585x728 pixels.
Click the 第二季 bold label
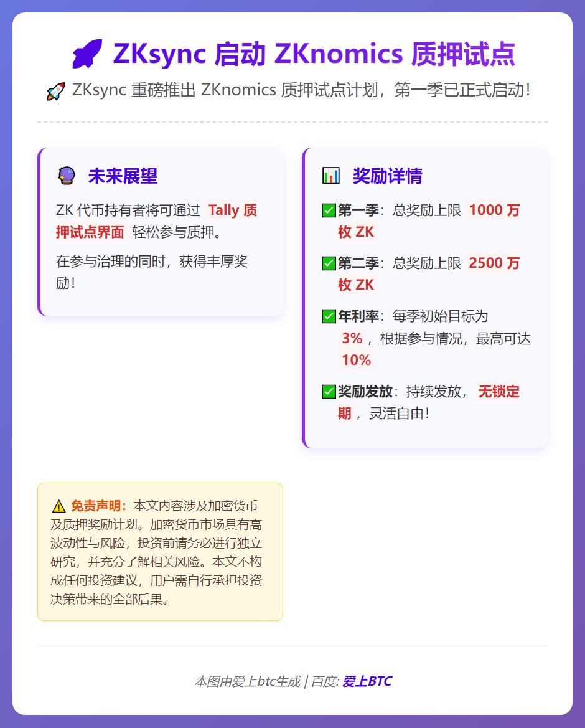pos(358,263)
